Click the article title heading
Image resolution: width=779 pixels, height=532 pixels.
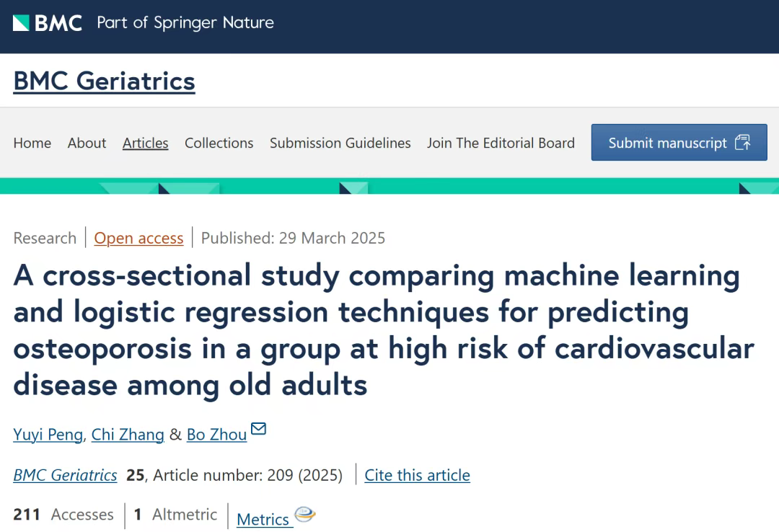click(384, 330)
